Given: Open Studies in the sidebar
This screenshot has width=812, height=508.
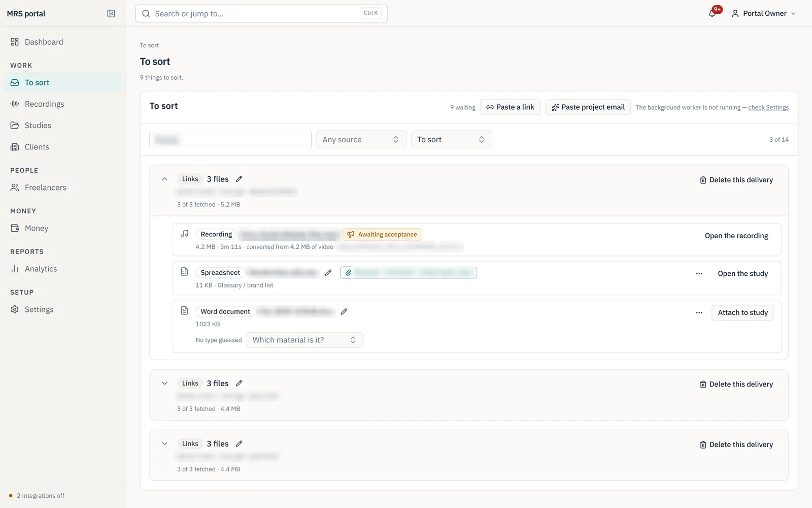Looking at the screenshot, I should [x=63, y=125].
